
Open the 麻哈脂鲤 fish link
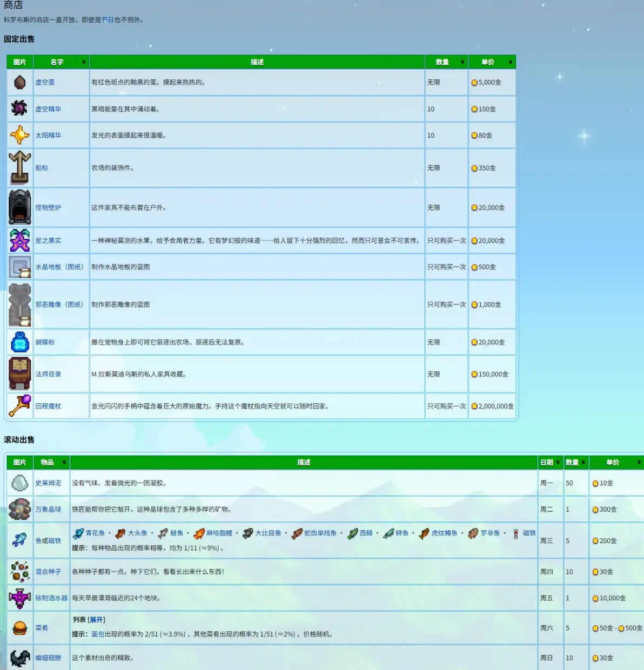point(219,533)
